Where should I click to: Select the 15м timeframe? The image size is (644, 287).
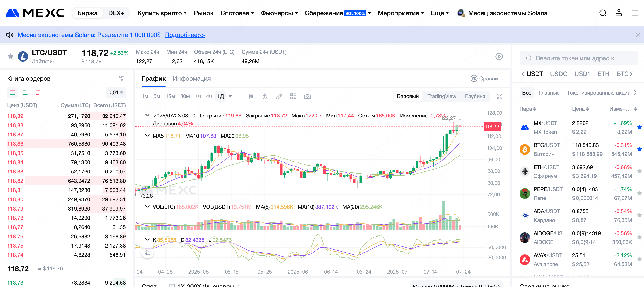click(x=170, y=96)
